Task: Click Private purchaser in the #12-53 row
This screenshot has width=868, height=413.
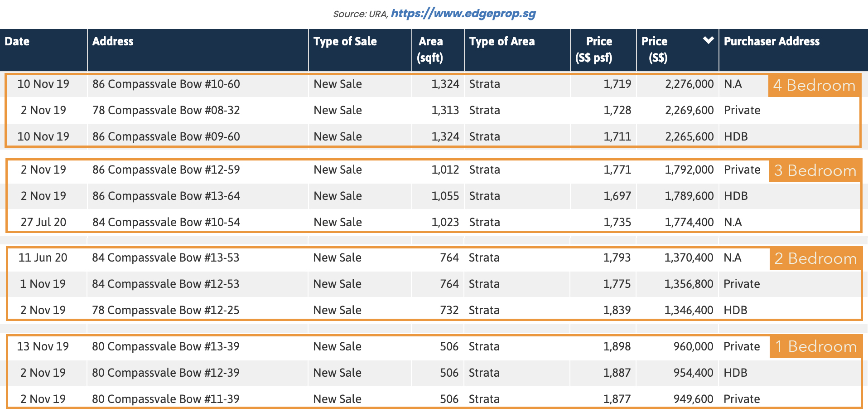Action: click(x=742, y=284)
